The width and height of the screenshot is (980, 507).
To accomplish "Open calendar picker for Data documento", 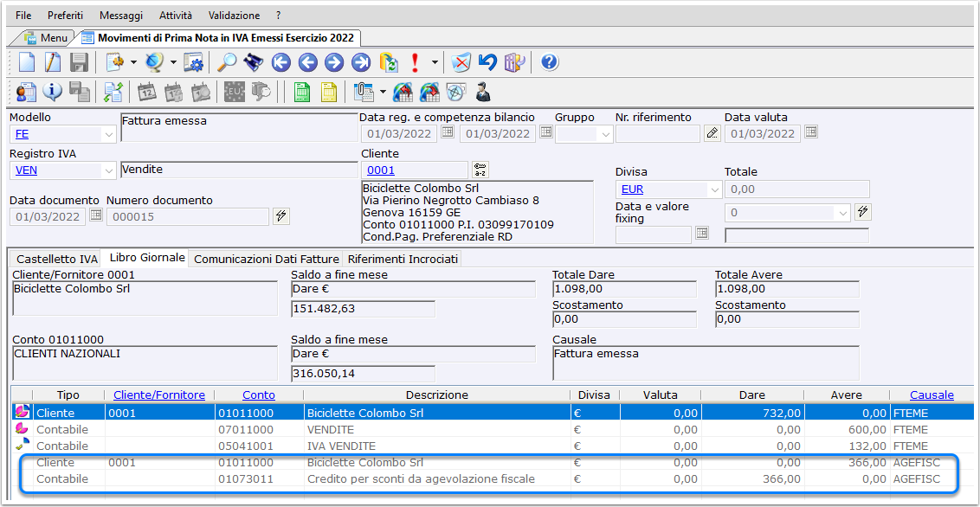I will coord(95,216).
